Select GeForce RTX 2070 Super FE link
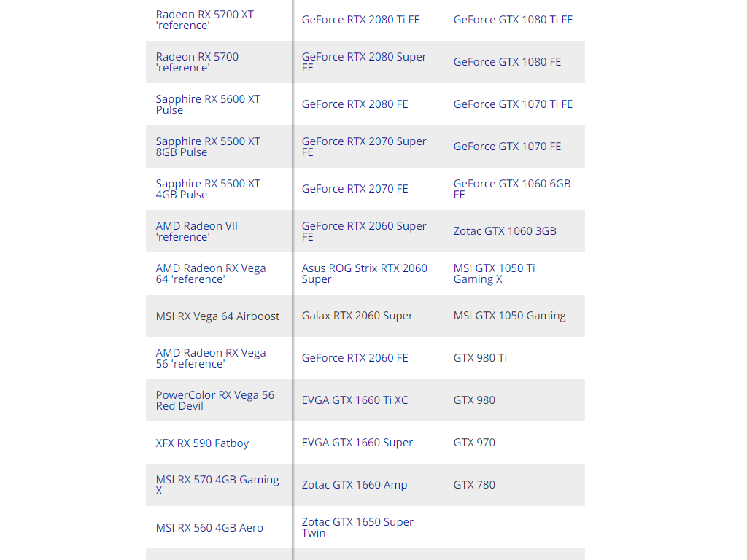Image resolution: width=747 pixels, height=560 pixels. 364,147
